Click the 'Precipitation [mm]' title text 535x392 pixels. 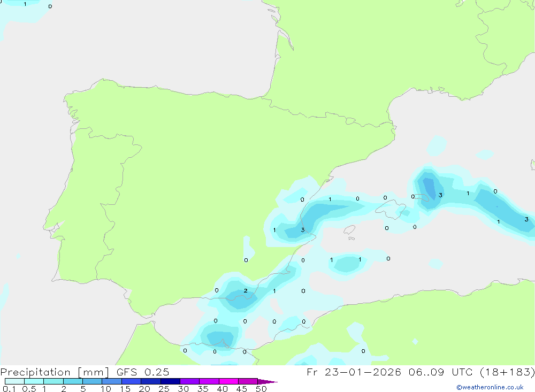(x=55, y=372)
